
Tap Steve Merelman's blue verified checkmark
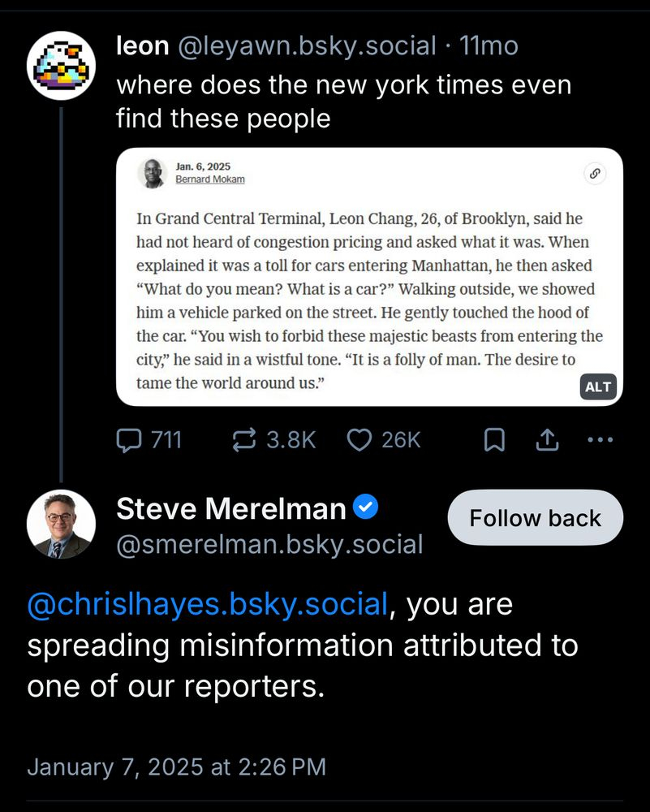click(x=366, y=509)
